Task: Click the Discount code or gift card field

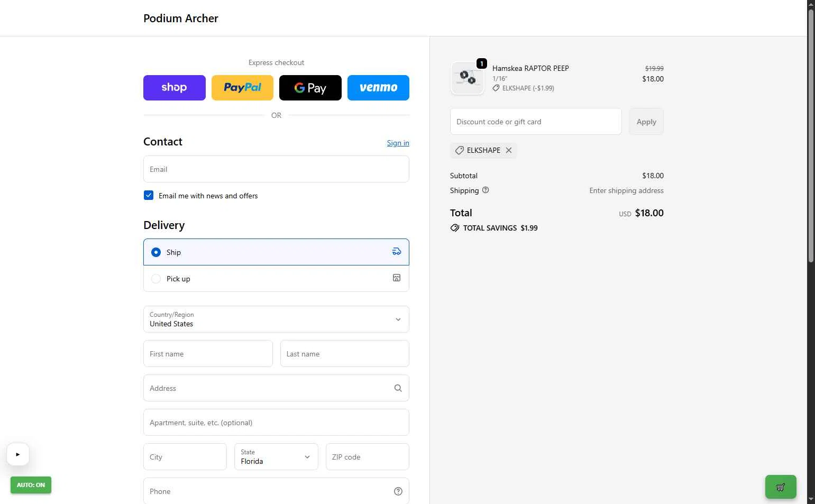Action: point(536,122)
